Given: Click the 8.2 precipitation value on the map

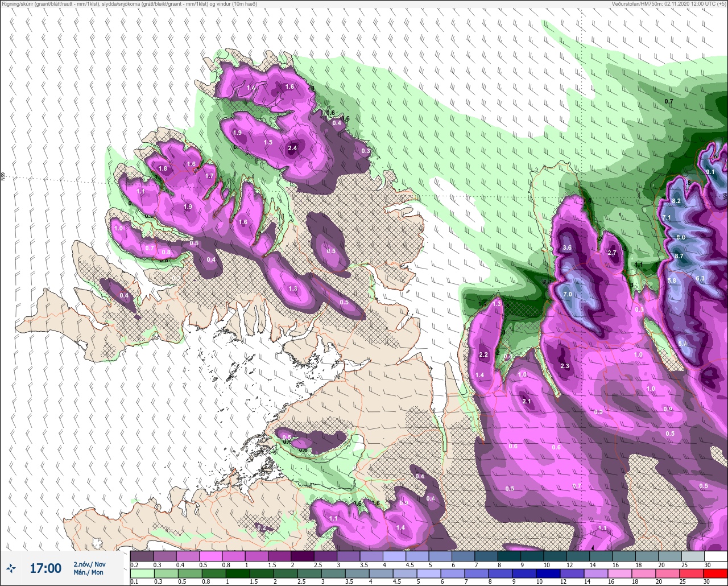Looking at the screenshot, I should [676, 201].
